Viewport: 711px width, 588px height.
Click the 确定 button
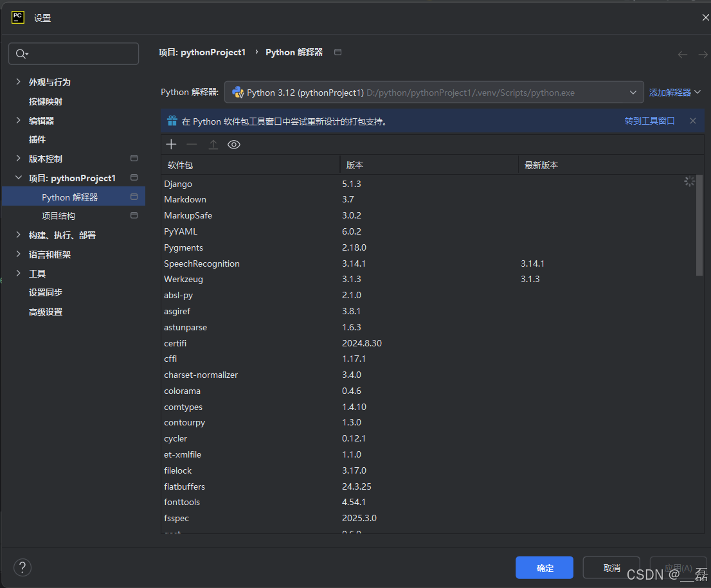pyautogui.click(x=544, y=567)
